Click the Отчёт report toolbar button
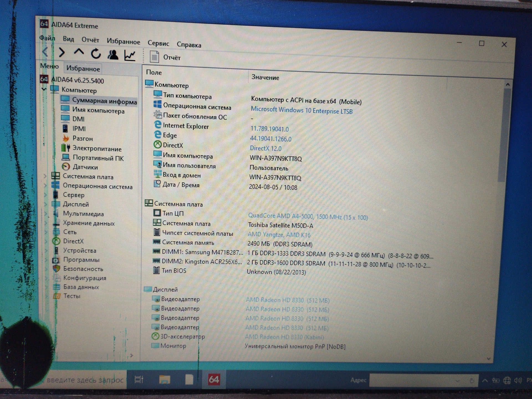This screenshot has height=399, width=532. (165, 57)
